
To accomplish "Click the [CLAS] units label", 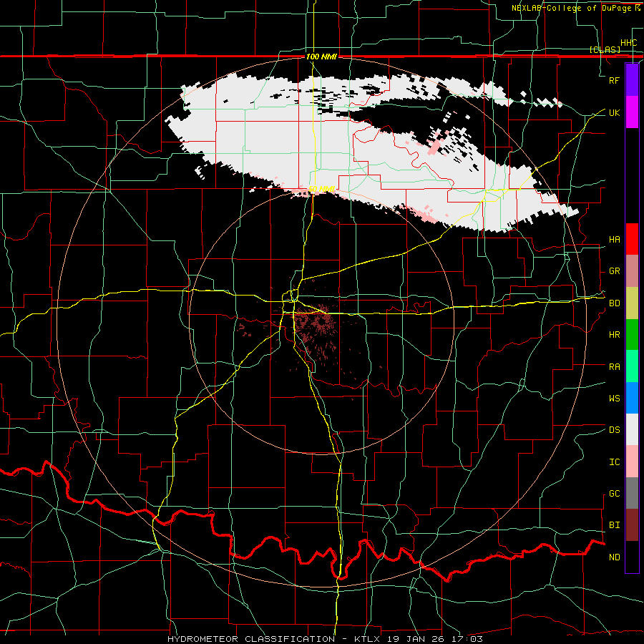I will point(605,50).
